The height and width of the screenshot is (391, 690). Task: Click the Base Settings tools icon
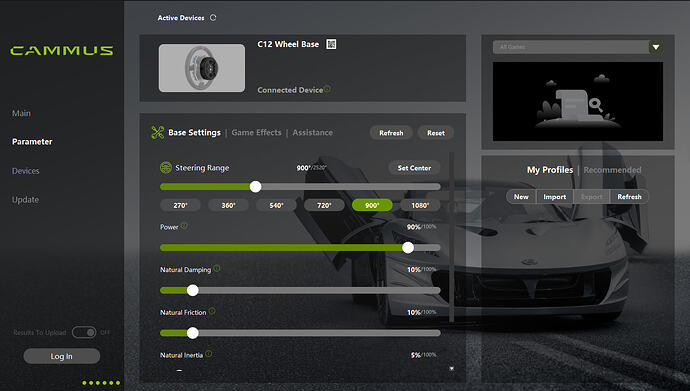click(158, 132)
